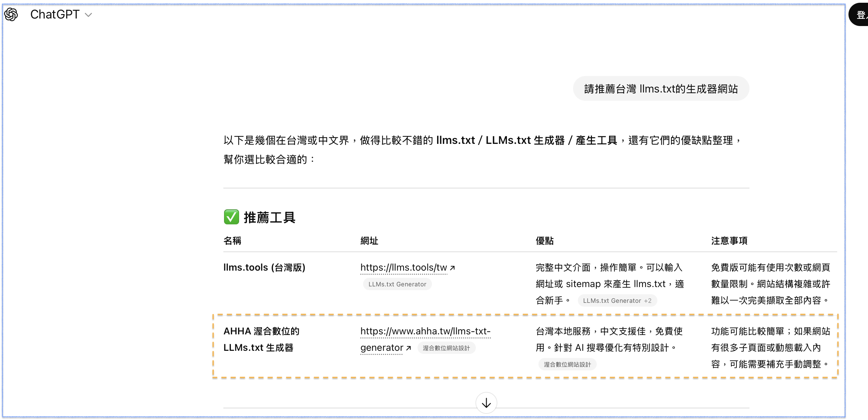Click the 名稱 column header
The image size is (868, 420).
[x=232, y=241]
